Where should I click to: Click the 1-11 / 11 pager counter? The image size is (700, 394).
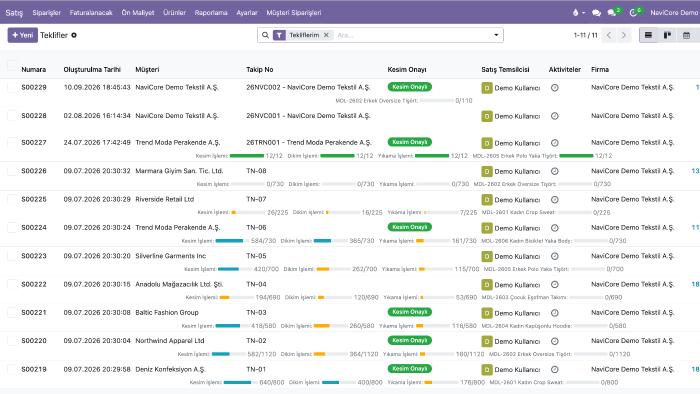pyautogui.click(x=585, y=35)
